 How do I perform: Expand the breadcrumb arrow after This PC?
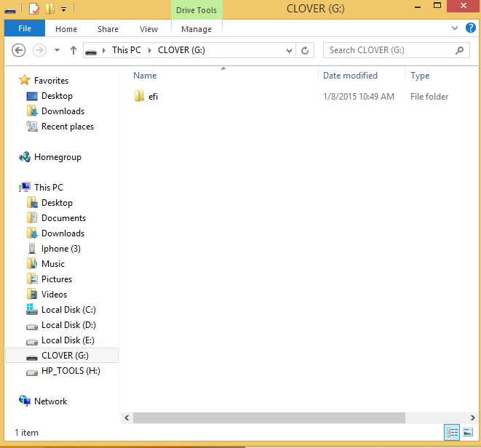pyautogui.click(x=150, y=51)
